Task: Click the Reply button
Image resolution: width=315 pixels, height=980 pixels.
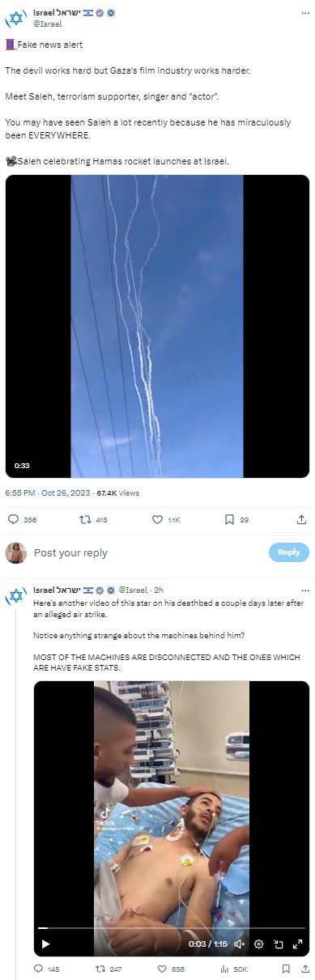Action: 289,552
